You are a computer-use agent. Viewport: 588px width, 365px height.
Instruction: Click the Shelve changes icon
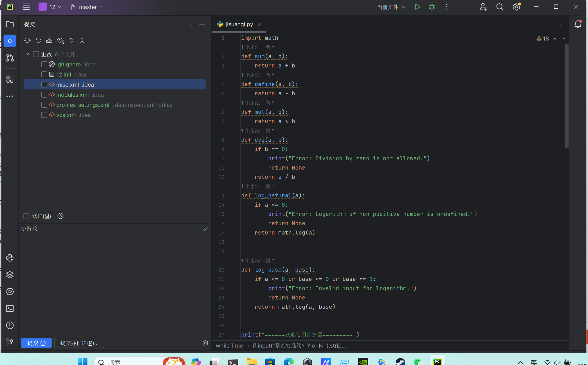49,40
